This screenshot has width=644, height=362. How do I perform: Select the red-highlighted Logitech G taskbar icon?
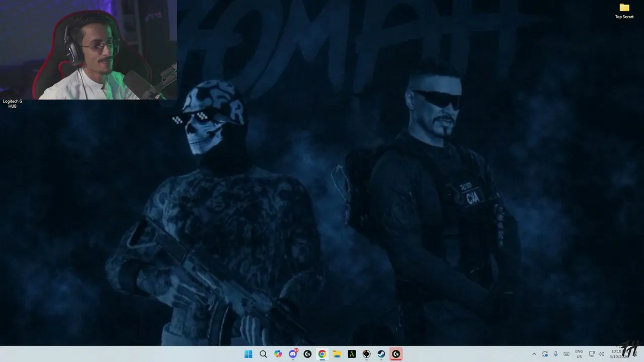(x=396, y=354)
